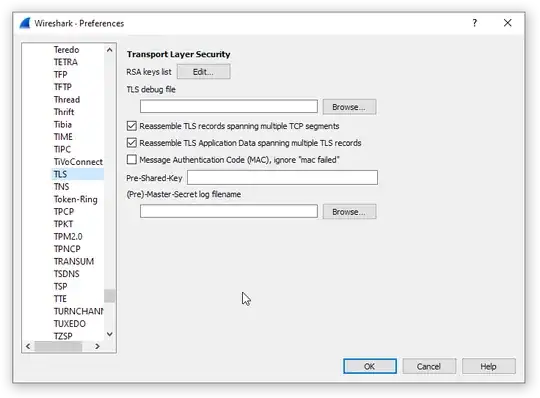The height and width of the screenshot is (398, 540).
Task: Click horizontal scrollbar thumb under protocol list
Action: (58, 346)
